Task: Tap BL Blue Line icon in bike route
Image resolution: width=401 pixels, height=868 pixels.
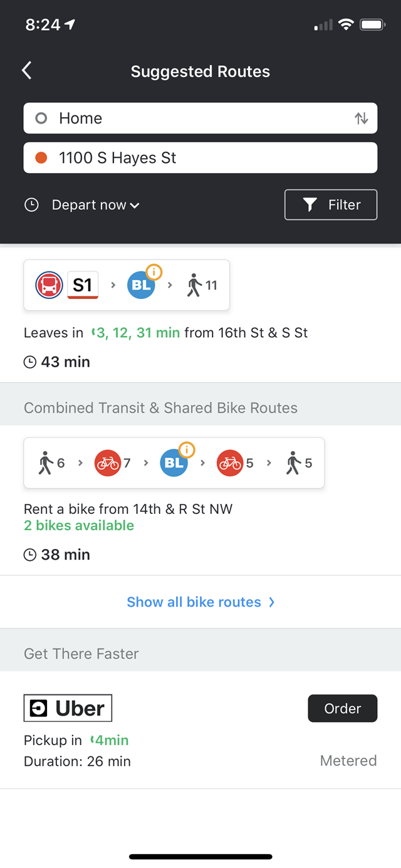Action: [x=174, y=463]
